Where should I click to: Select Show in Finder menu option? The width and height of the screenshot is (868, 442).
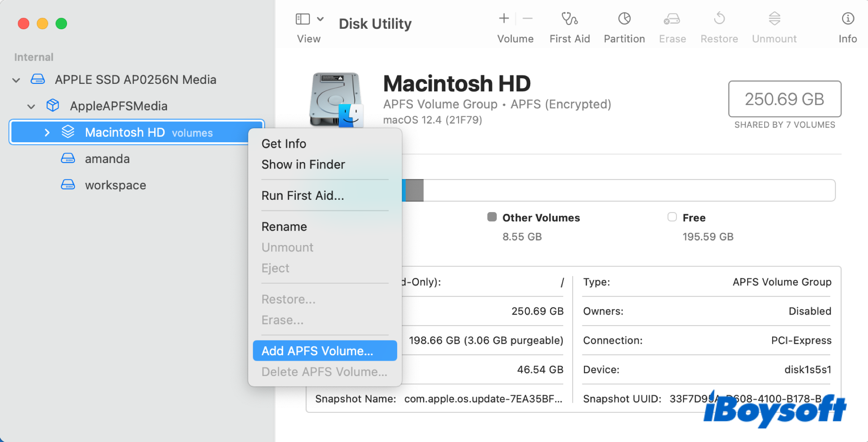click(303, 165)
